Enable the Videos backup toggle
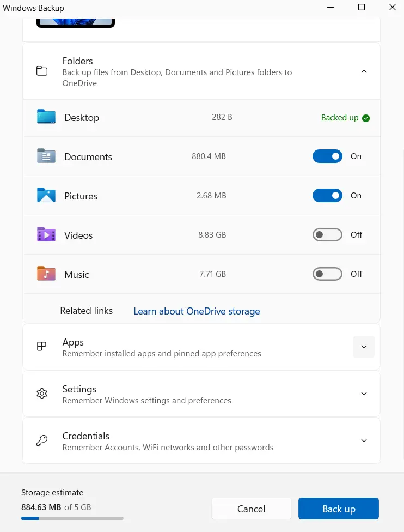Image resolution: width=404 pixels, height=532 pixels. 327,235
